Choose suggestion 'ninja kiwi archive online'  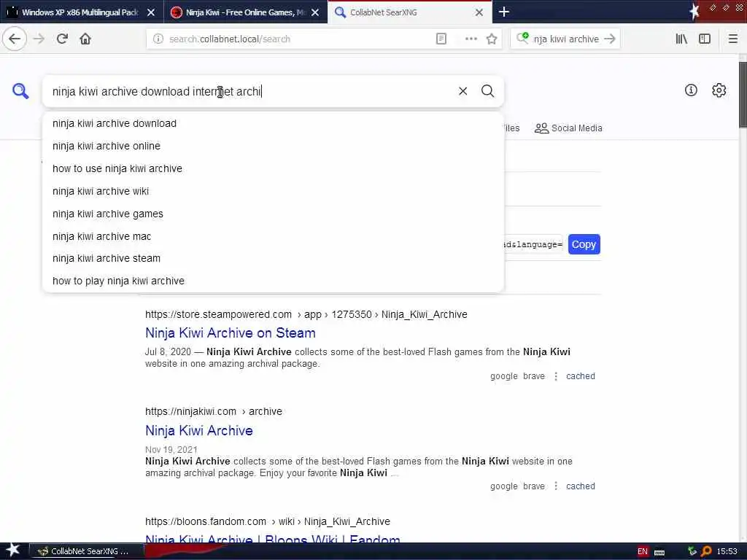pos(273,146)
